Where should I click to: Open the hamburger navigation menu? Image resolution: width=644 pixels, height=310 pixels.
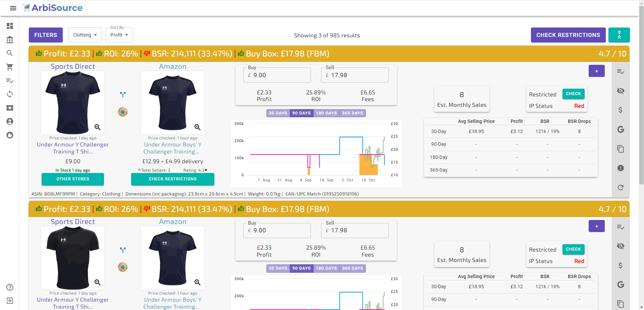click(x=13, y=8)
